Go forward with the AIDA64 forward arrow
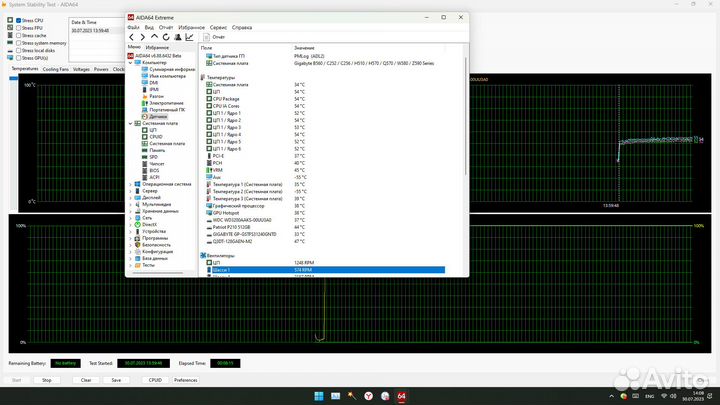Screen dimensions: 720x405 [x=142, y=37]
